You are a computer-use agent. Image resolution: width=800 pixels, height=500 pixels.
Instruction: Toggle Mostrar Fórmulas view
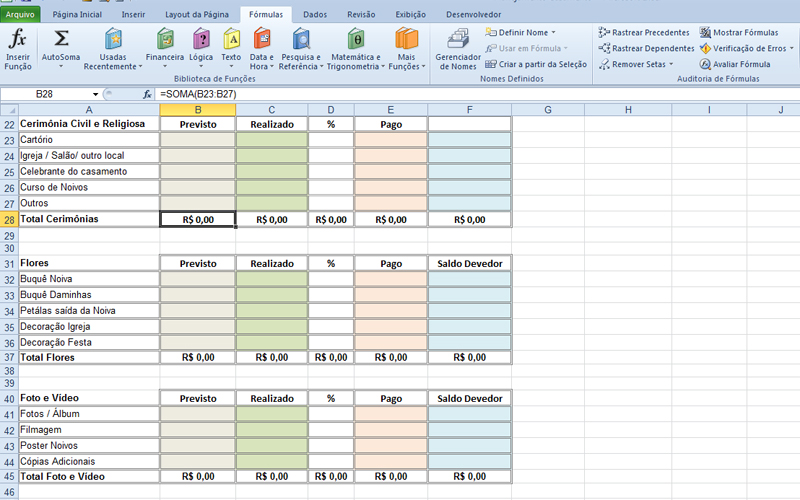coord(739,32)
